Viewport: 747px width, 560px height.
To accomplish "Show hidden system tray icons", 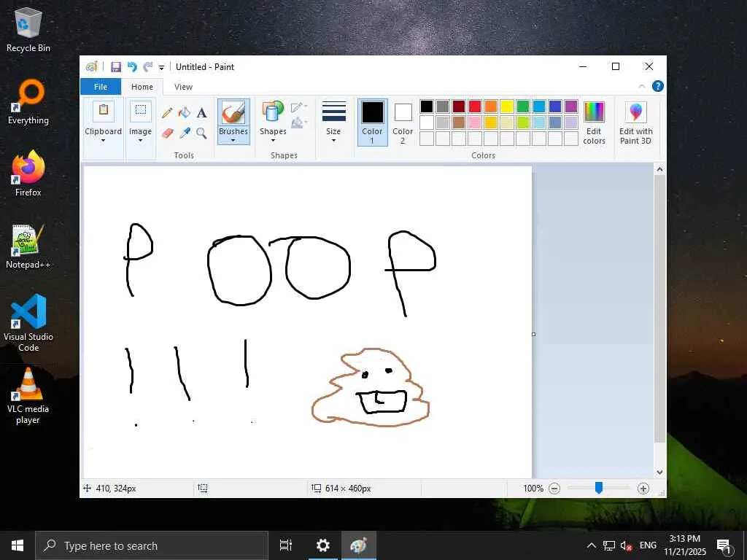I will click(x=591, y=545).
